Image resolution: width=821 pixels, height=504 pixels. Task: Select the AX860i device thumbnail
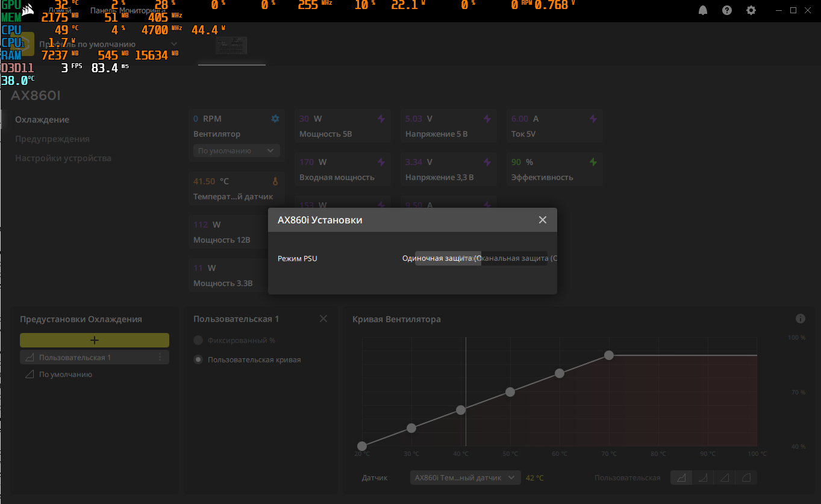pos(232,45)
